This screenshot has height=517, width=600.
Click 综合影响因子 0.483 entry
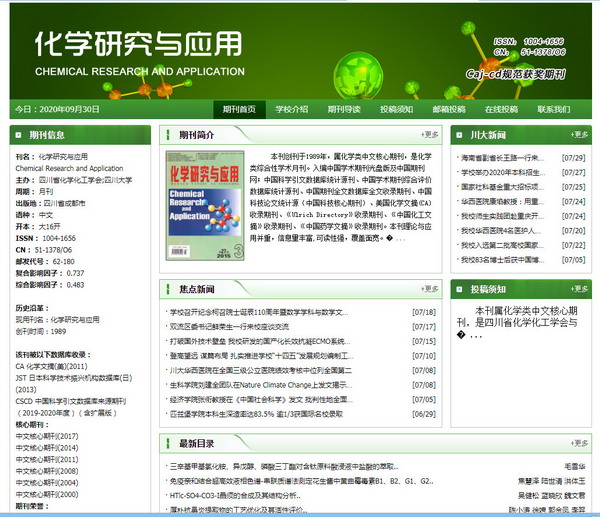pyautogui.click(x=50, y=285)
